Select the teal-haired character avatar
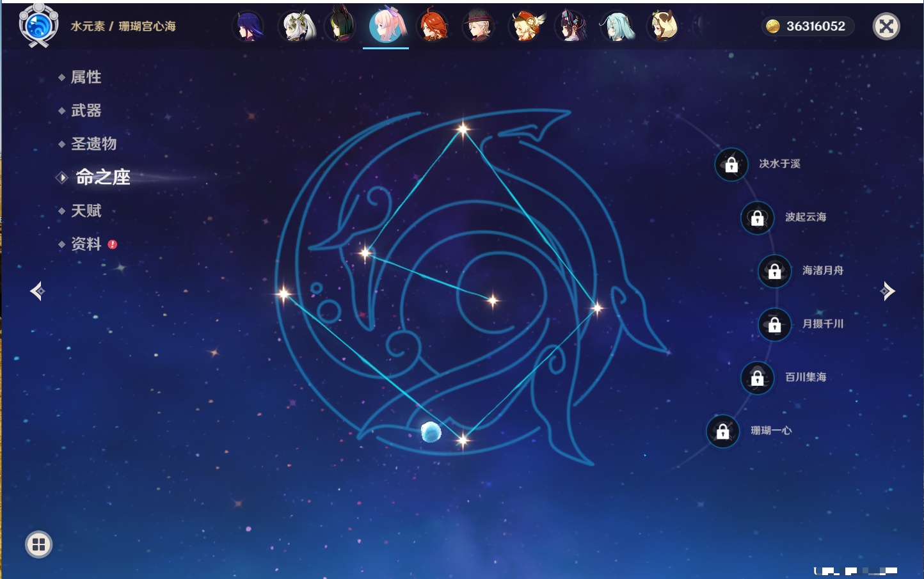 (617, 26)
